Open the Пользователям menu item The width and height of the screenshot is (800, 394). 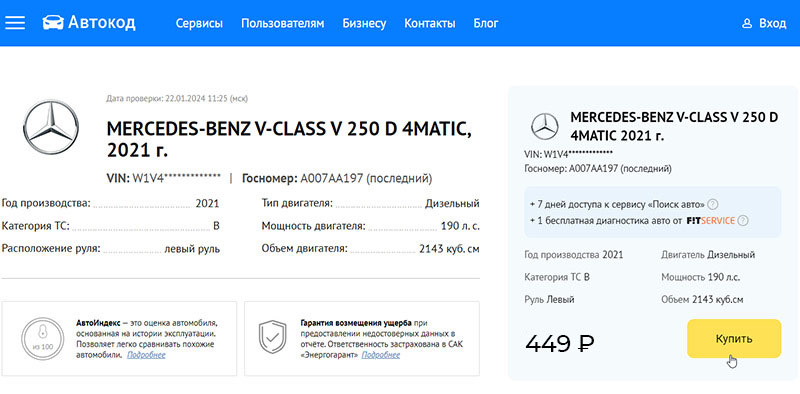(283, 23)
